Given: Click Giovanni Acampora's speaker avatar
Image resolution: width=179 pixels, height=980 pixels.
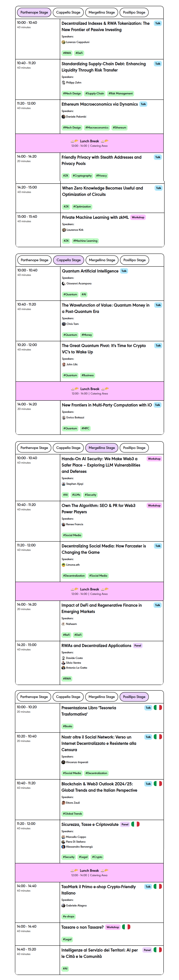Looking at the screenshot, I should pyautogui.click(x=64, y=283).
